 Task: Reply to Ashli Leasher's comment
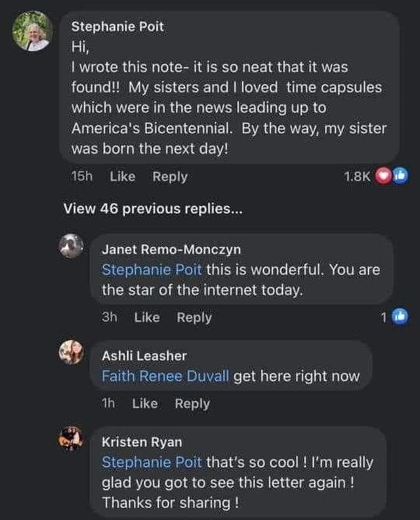[192, 404]
